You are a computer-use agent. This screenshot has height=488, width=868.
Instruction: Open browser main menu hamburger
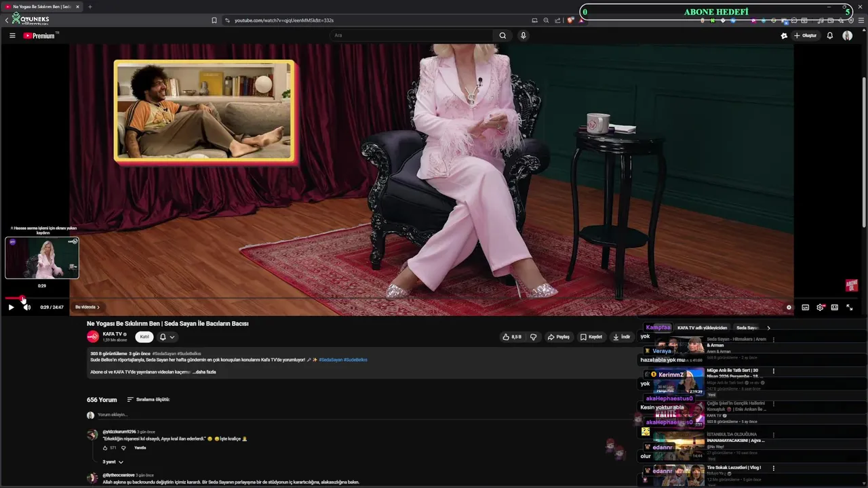pyautogui.click(x=862, y=20)
